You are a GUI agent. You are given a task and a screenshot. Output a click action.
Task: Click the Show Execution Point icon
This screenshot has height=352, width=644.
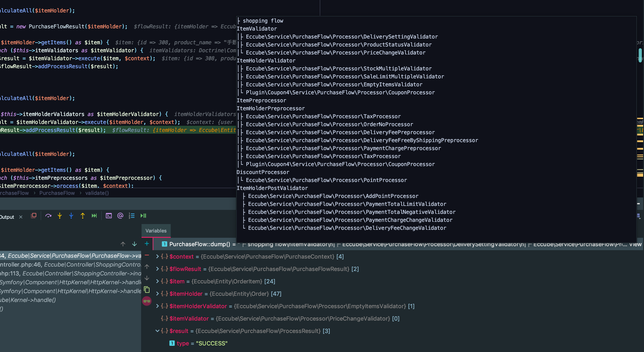33,216
